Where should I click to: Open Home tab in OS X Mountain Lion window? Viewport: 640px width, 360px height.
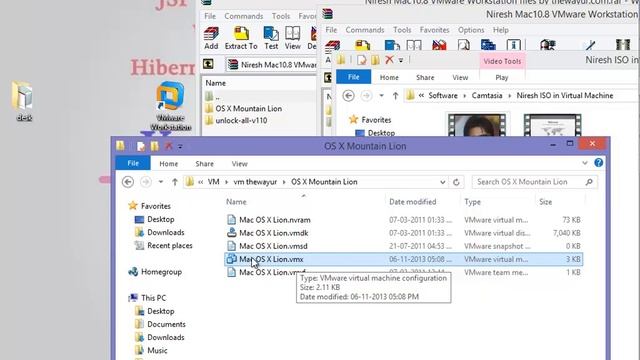169,164
